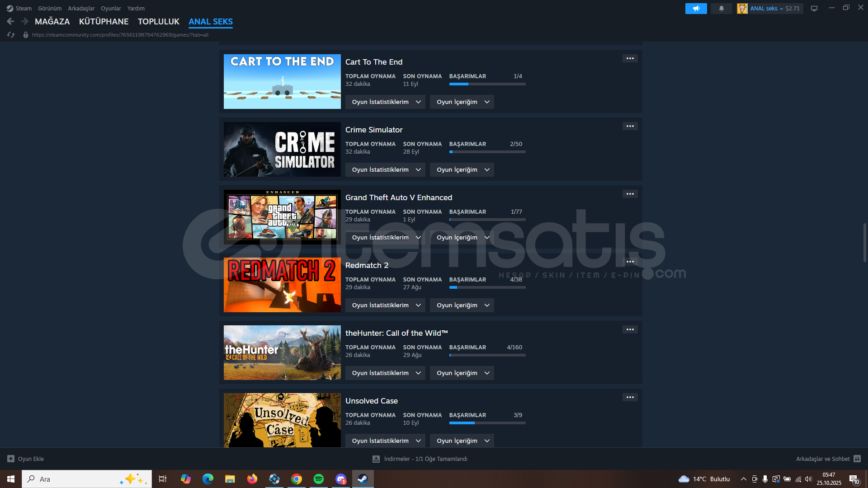The width and height of the screenshot is (868, 488).
Task: Open three-dots options for Cart To The End
Action: (x=630, y=58)
